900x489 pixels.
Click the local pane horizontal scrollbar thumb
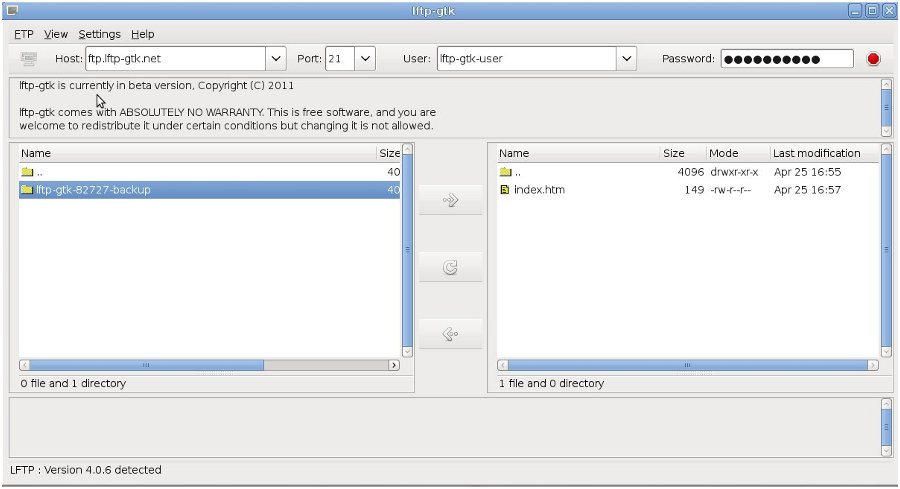tap(146, 365)
